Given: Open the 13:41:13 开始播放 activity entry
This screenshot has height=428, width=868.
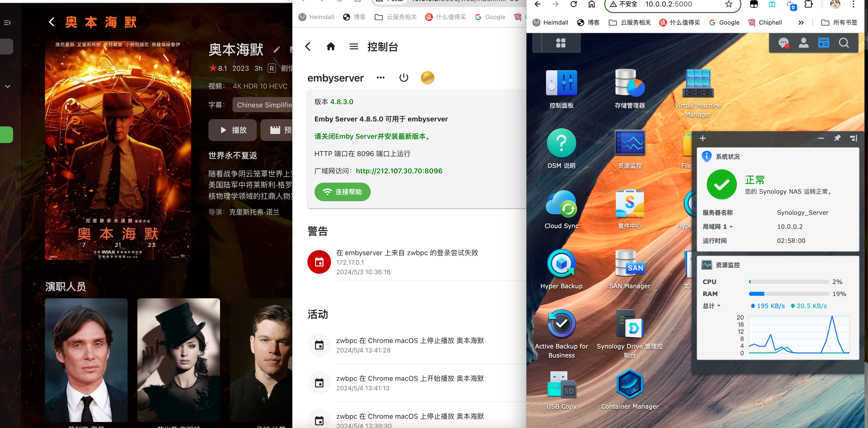Looking at the screenshot, I should pos(416,383).
